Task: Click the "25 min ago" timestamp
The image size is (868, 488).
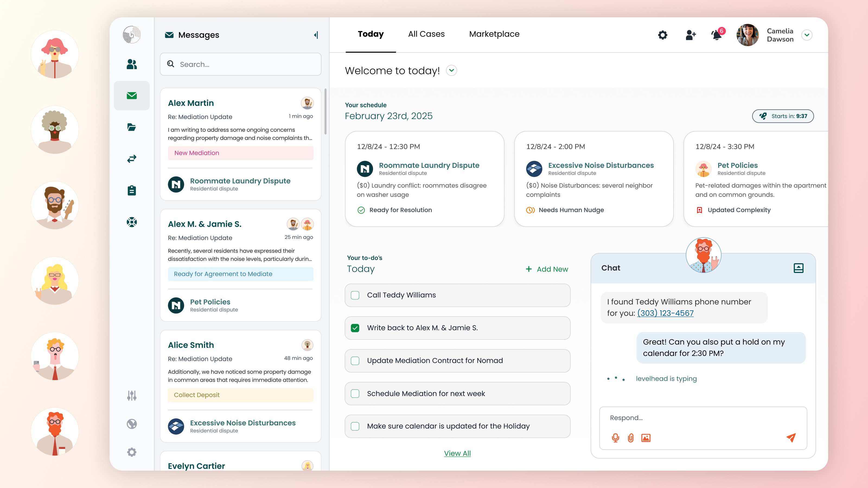Action: click(299, 237)
